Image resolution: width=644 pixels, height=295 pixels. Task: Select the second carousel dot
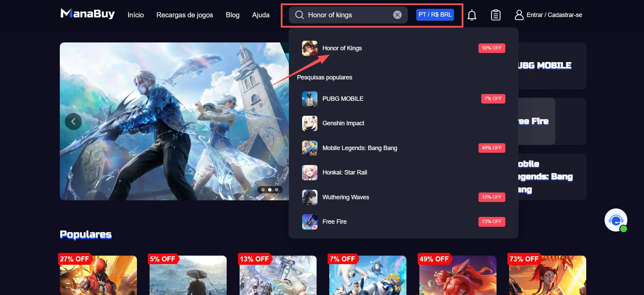270,190
